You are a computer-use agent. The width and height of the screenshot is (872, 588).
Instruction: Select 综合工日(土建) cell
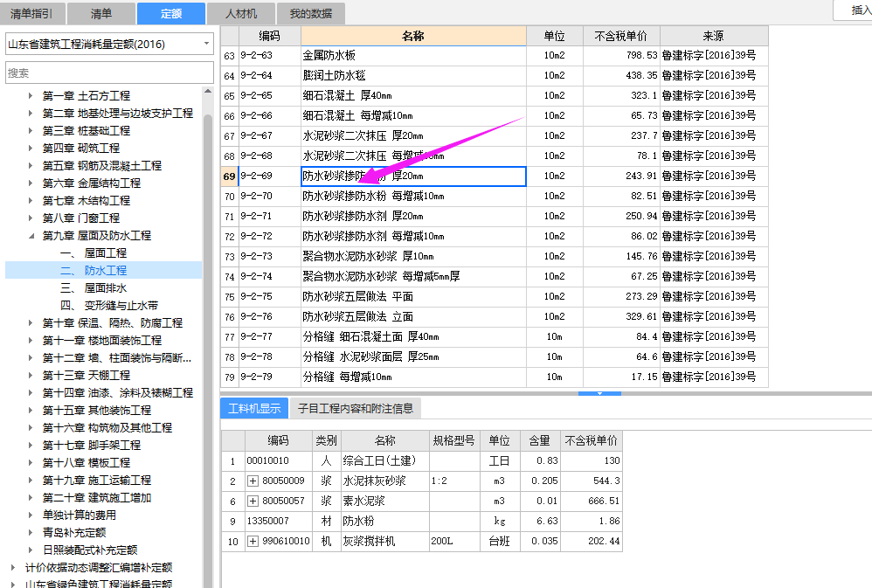coord(384,460)
